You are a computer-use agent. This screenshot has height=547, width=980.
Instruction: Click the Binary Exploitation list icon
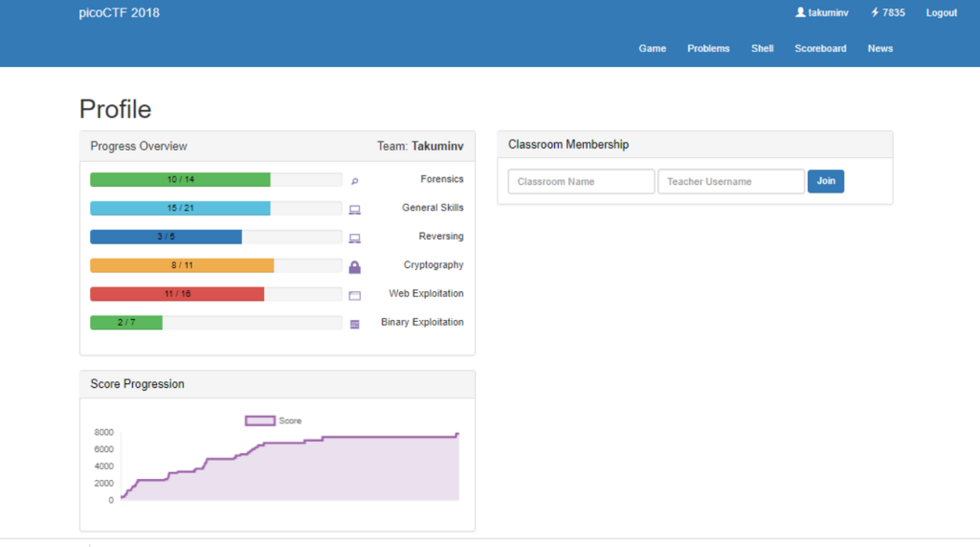354,324
